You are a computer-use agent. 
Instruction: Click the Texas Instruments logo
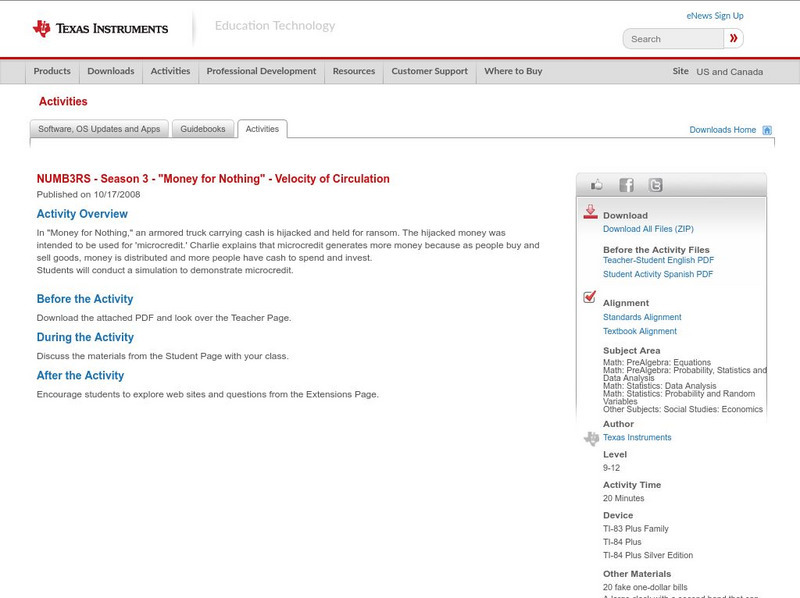point(100,29)
